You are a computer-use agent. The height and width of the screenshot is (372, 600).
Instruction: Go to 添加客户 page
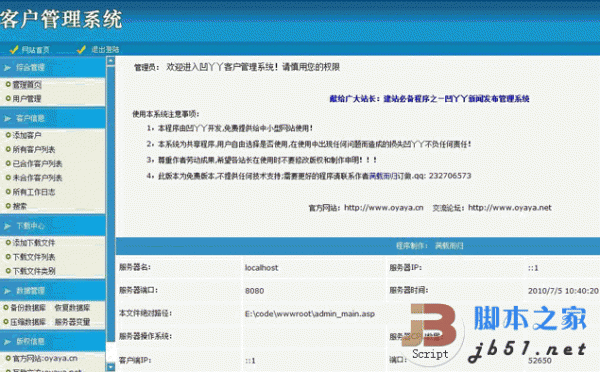tap(27, 135)
